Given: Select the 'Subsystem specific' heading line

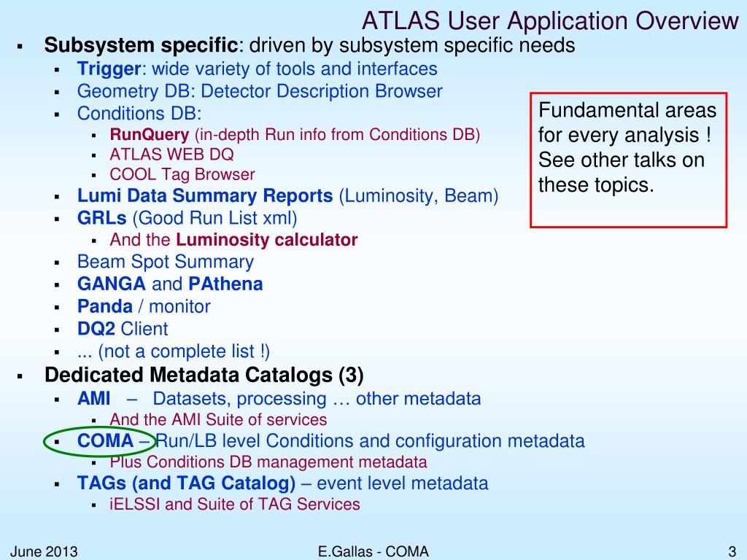Looking at the screenshot, I should 309,46.
